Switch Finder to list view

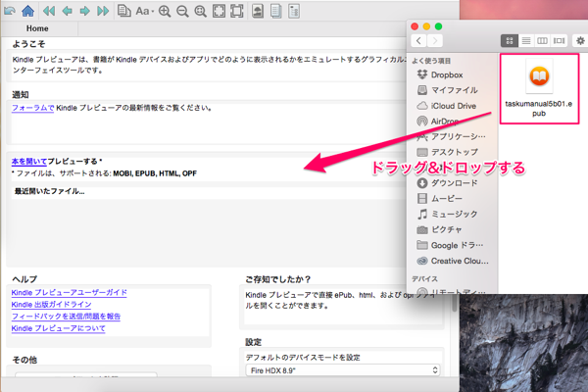pyautogui.click(x=526, y=40)
